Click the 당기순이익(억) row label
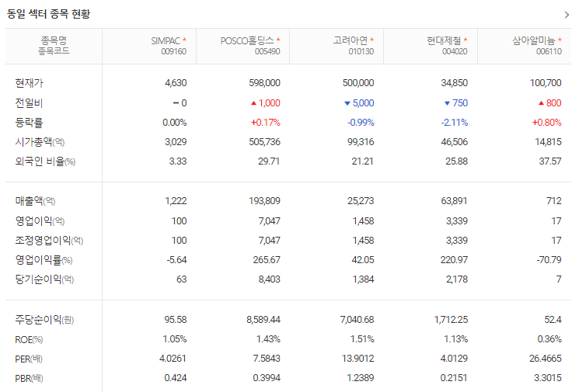Image resolution: width=572 pixels, height=392 pixels. [x=44, y=279]
